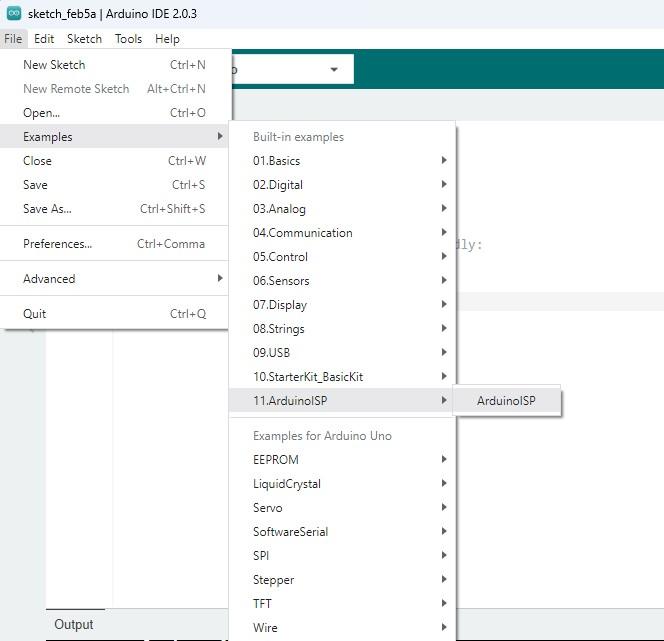This screenshot has height=641, width=664.
Task: Expand the 05.Control examples
Action: click(x=343, y=257)
